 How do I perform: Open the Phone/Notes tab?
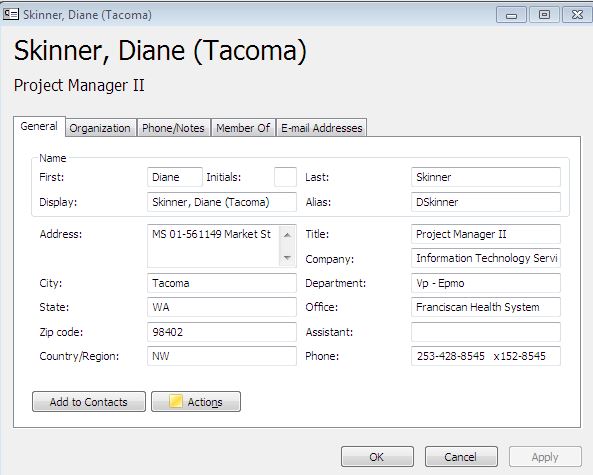[x=173, y=128]
